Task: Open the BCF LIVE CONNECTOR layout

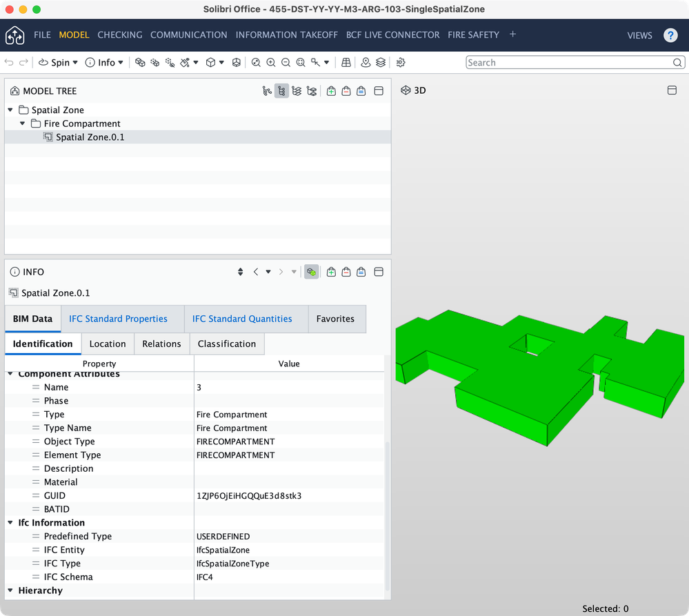Action: [x=393, y=34]
